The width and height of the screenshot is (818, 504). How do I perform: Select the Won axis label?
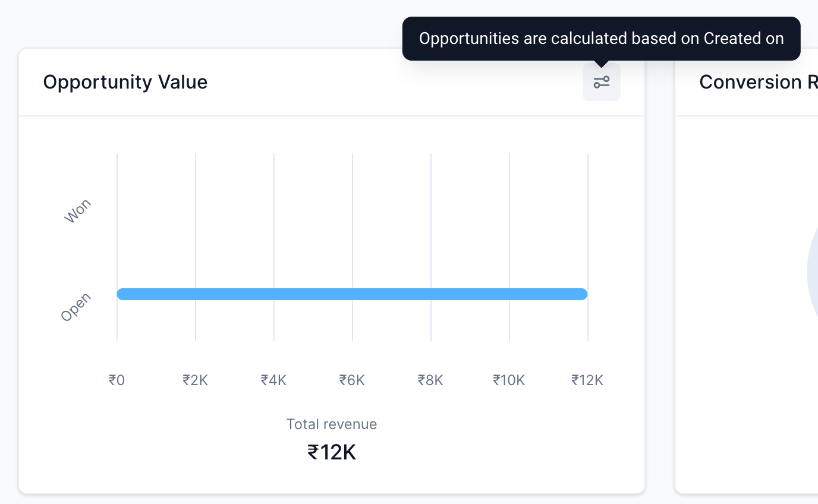tap(78, 211)
